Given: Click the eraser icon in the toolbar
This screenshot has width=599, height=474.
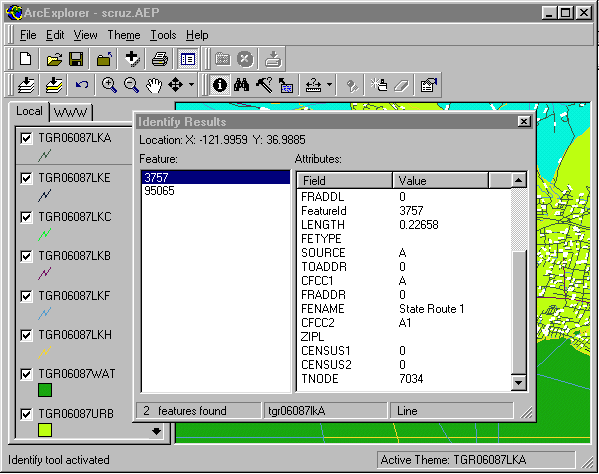Looking at the screenshot, I should point(401,85).
